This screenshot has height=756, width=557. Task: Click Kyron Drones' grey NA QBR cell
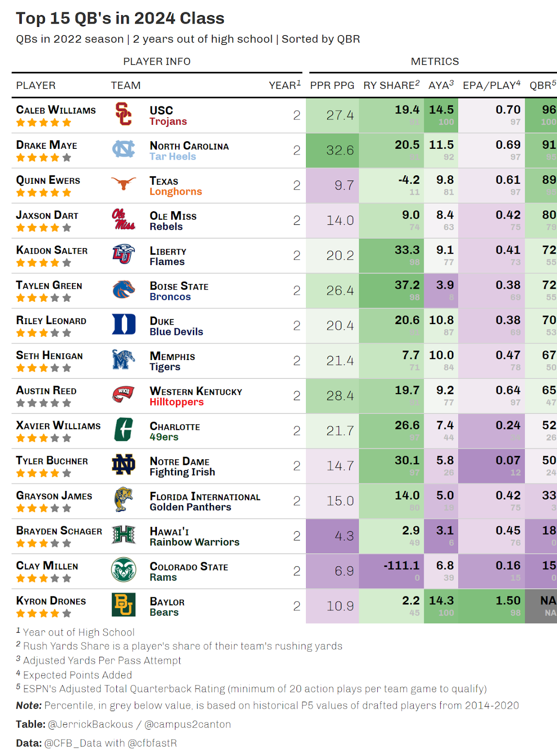[541, 606]
